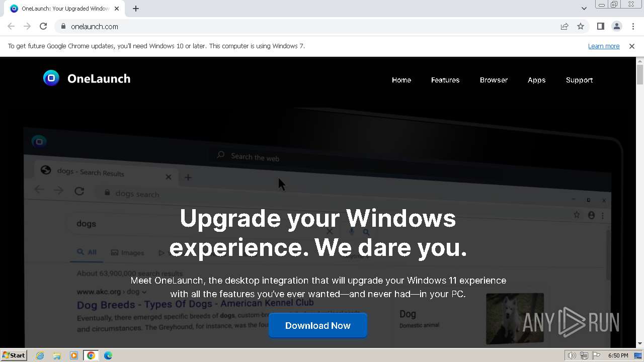
Task: Bookmark this tab with the star
Action: pos(581,26)
